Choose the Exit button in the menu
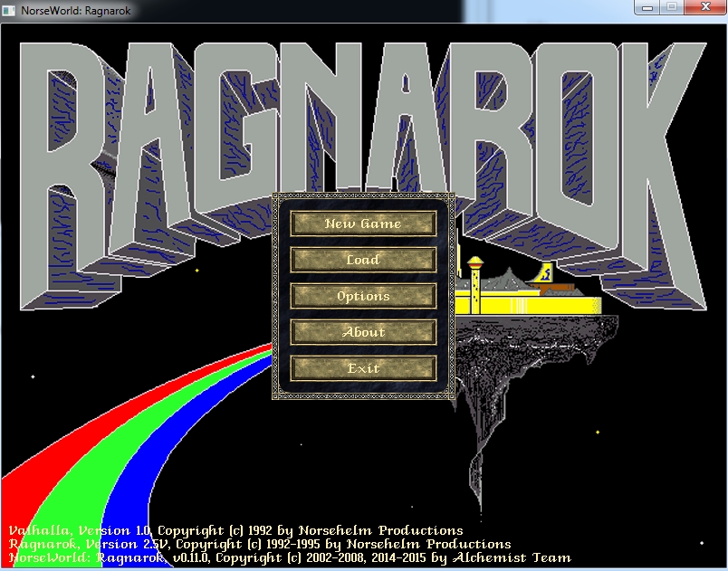Viewport: 728px width, 571px height. (x=363, y=368)
